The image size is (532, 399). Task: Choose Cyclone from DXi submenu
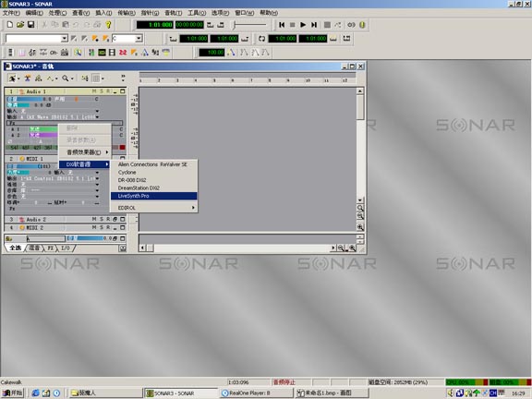pyautogui.click(x=154, y=173)
